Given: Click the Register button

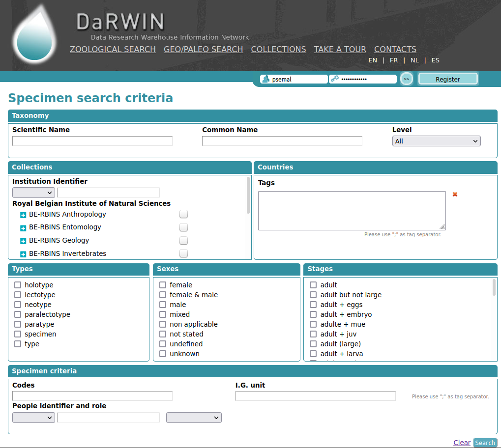Looking at the screenshot, I should point(447,79).
